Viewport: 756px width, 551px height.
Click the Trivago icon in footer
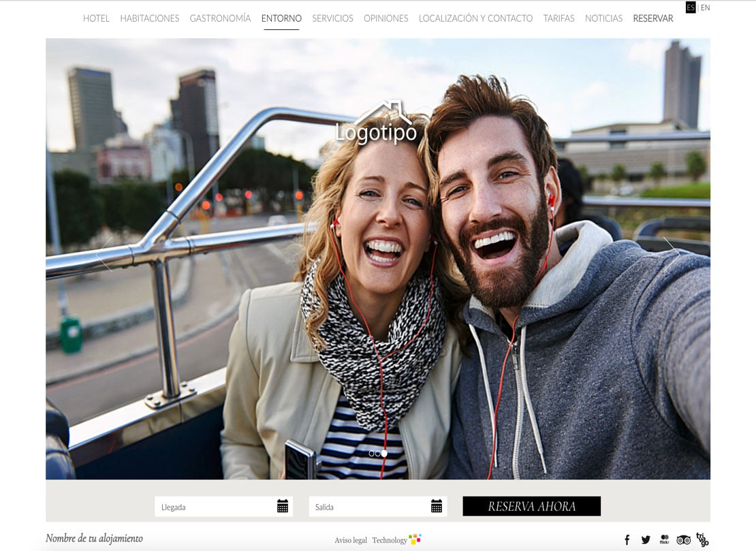(702, 540)
